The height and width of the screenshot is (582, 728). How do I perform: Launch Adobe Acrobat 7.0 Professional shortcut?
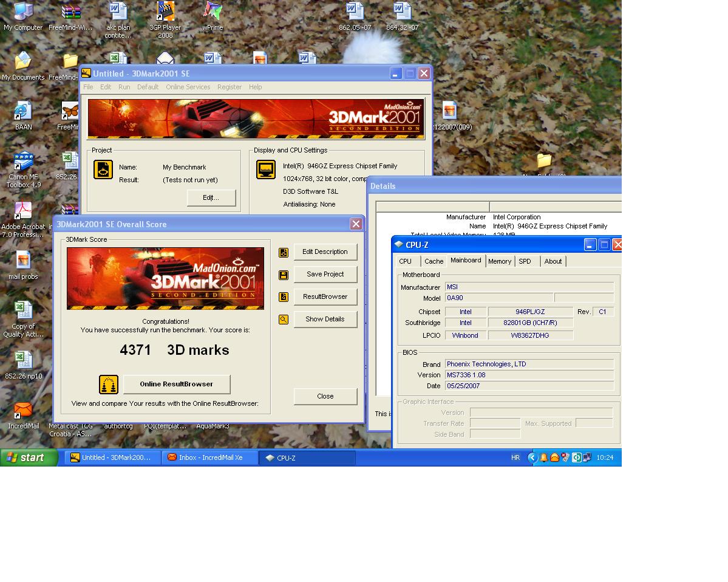tap(23, 219)
